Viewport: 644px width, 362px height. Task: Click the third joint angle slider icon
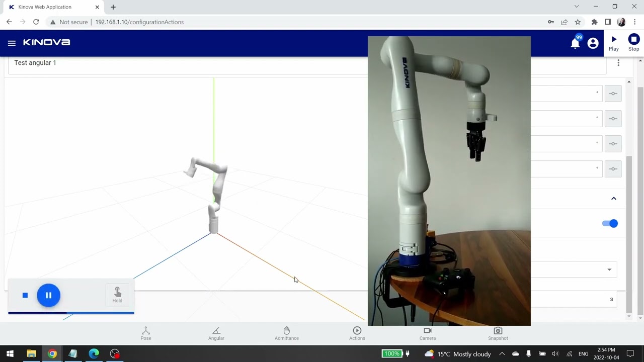click(613, 144)
